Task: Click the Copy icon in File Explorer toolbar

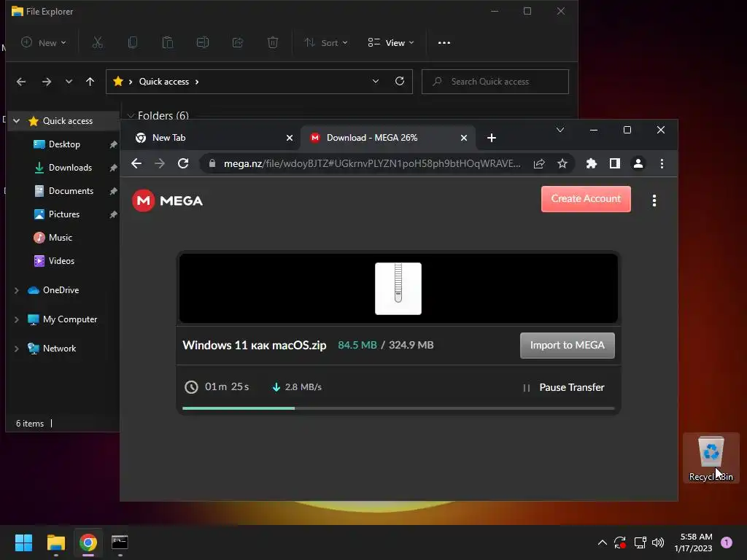Action: pyautogui.click(x=133, y=43)
